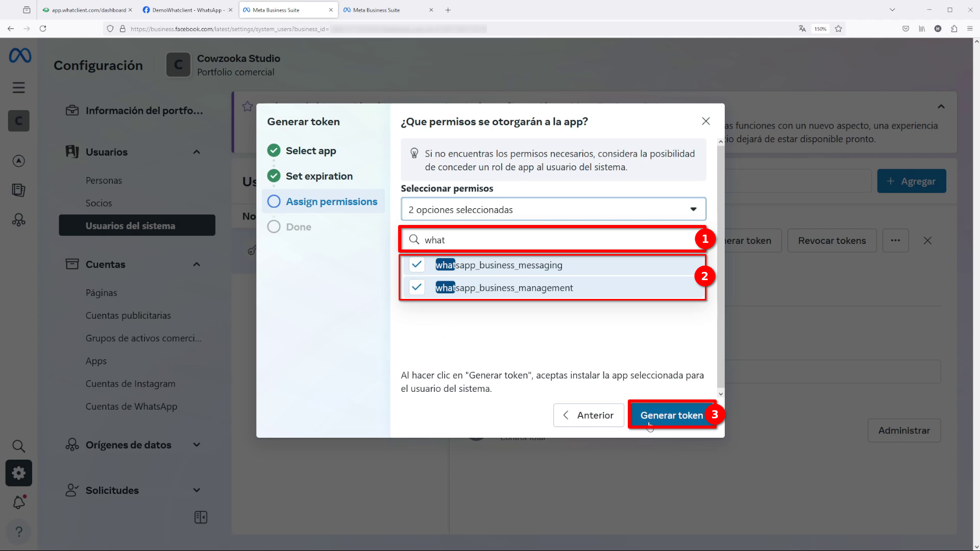Screen dimensions: 980x551
Task: Click the 150% zoom level indicator
Action: [x=820, y=29]
